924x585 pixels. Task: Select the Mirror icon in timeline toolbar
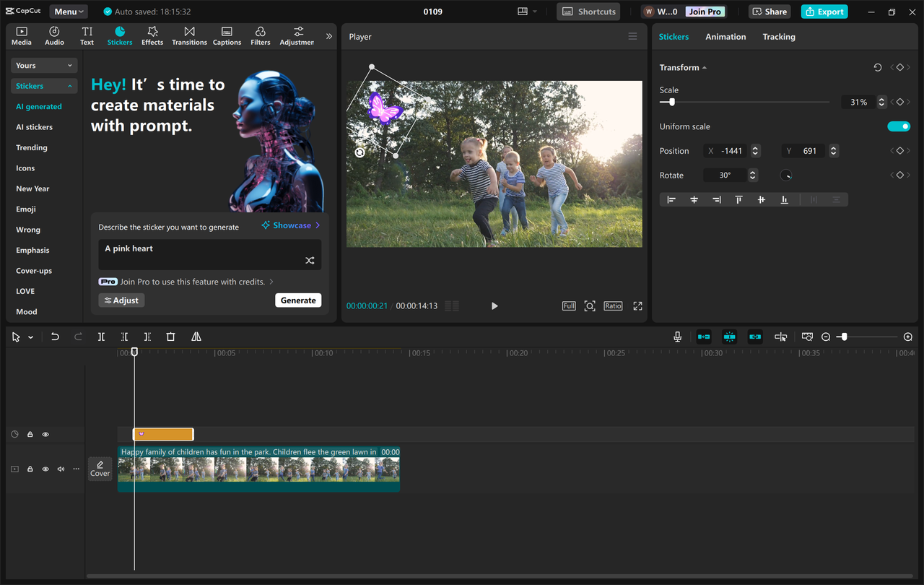click(x=194, y=337)
